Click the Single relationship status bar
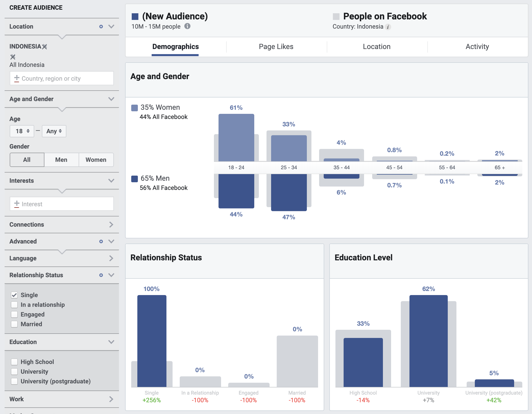Screen dimensions: 532x414 152,341
